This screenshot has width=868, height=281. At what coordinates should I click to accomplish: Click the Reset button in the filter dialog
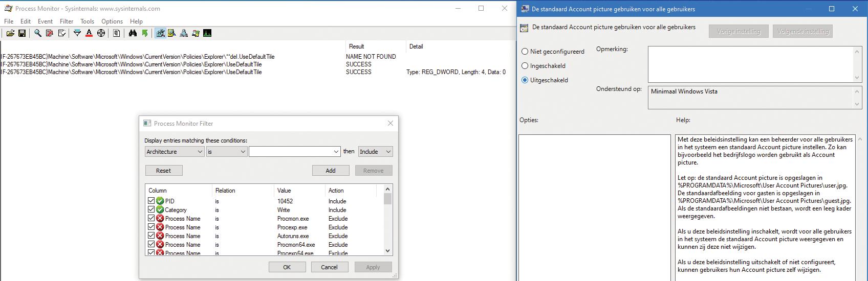click(x=164, y=171)
